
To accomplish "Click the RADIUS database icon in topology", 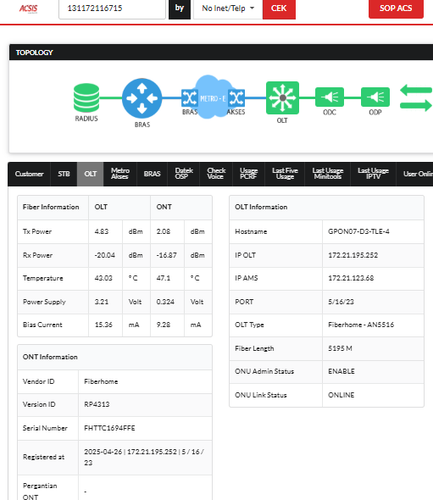I will 86,98.
